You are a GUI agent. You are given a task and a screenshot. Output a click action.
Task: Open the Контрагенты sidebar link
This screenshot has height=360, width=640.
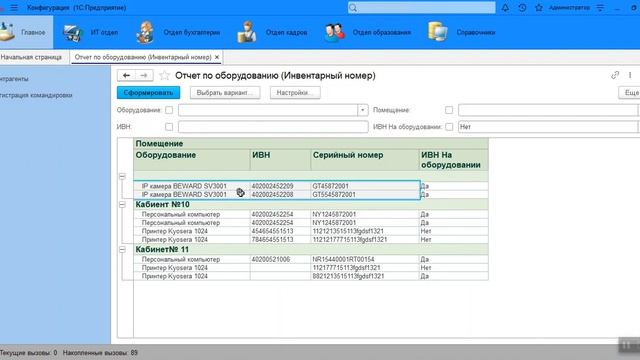(14, 79)
